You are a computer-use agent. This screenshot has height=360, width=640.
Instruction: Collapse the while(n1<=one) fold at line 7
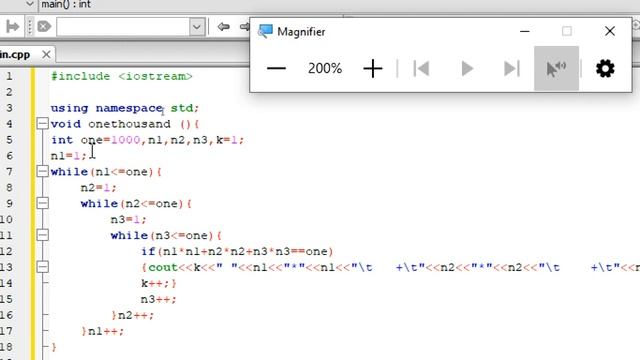42,171
